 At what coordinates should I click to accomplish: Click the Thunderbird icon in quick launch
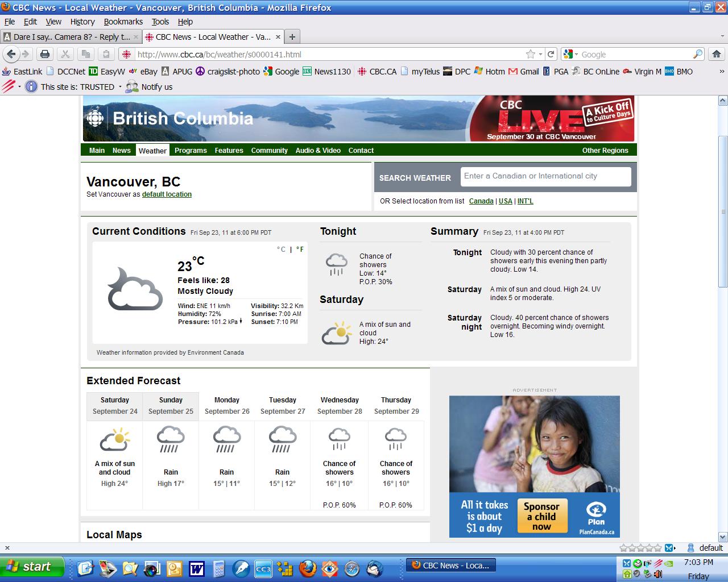click(374, 568)
